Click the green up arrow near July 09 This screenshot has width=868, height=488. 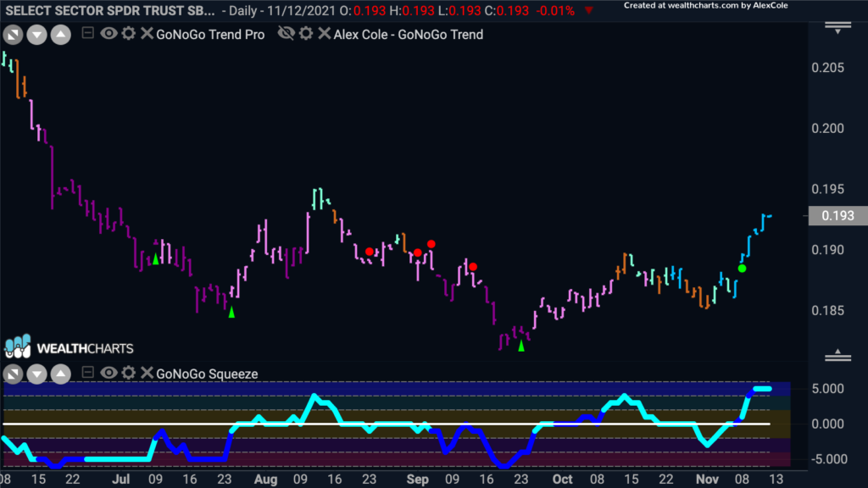156,259
